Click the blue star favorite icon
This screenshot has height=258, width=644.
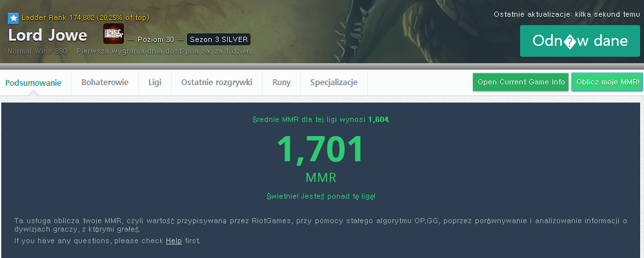[13, 18]
